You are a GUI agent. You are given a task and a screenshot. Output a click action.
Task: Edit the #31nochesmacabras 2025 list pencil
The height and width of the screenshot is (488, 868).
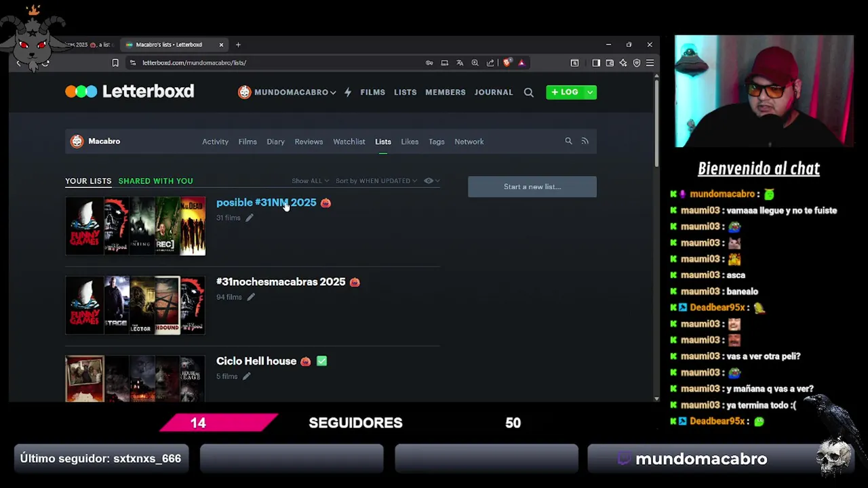point(250,297)
